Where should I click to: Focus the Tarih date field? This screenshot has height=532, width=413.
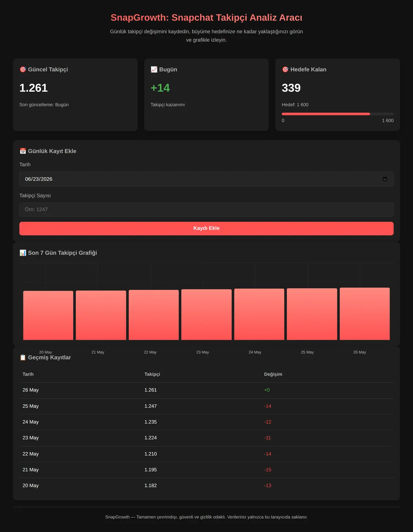[x=206, y=179]
